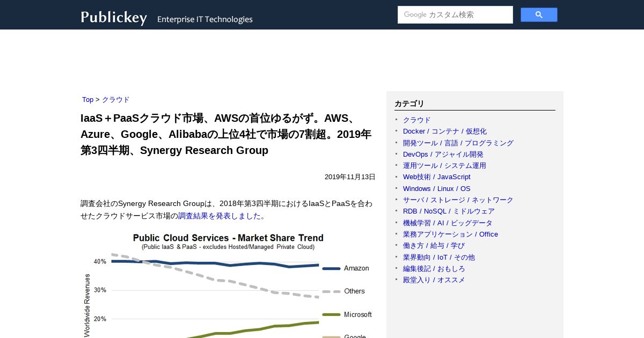Image resolution: width=644 pixels, height=338 pixels.
Task: Open the Top breadcrumb link
Action: 87,100
